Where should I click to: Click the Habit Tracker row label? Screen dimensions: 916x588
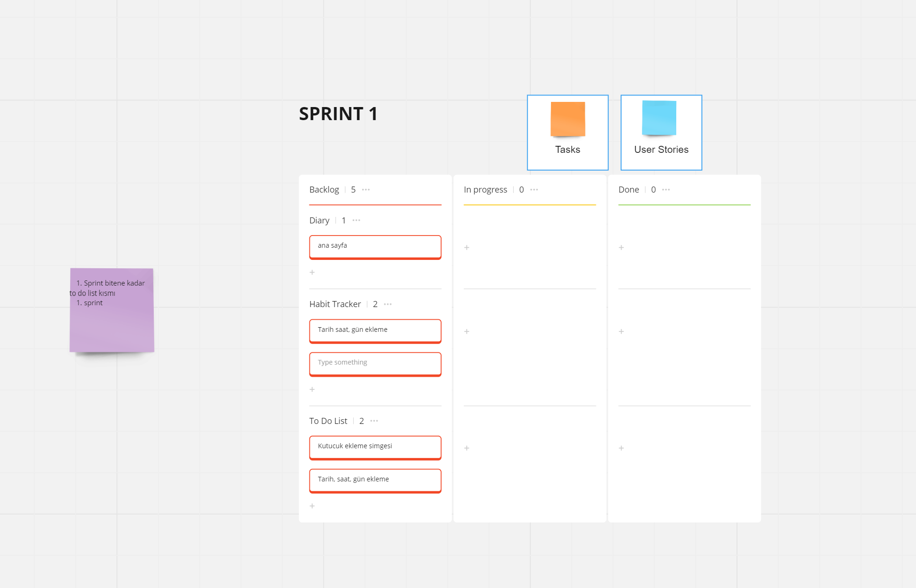pos(335,304)
